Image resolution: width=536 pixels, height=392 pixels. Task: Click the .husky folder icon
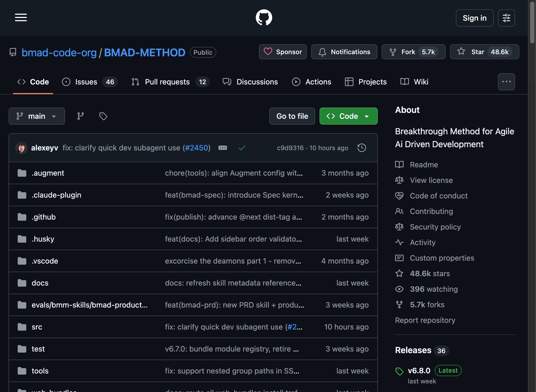click(x=22, y=239)
